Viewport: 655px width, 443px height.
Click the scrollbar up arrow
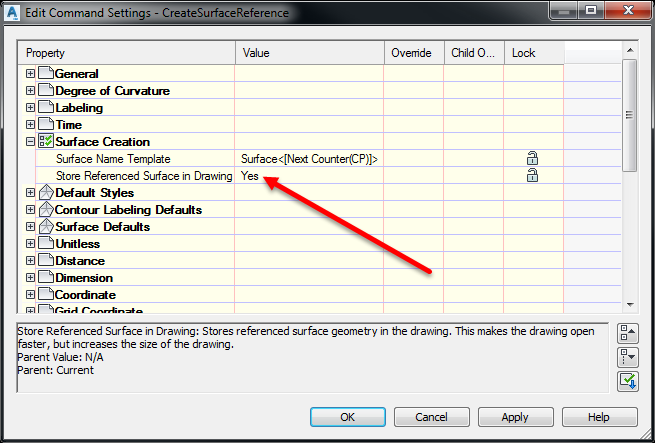click(630, 50)
